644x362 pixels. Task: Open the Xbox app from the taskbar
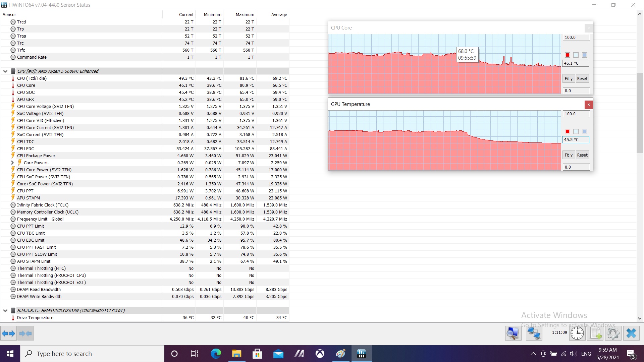[x=320, y=354]
